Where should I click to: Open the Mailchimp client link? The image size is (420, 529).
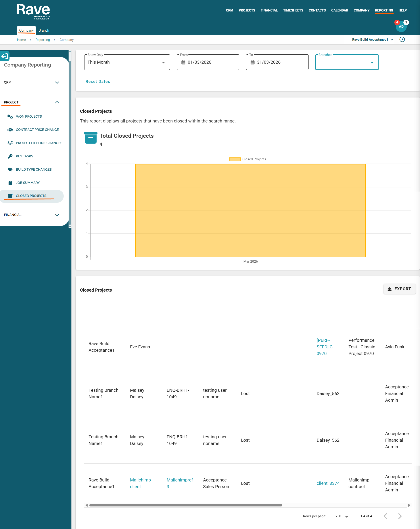tap(140, 483)
